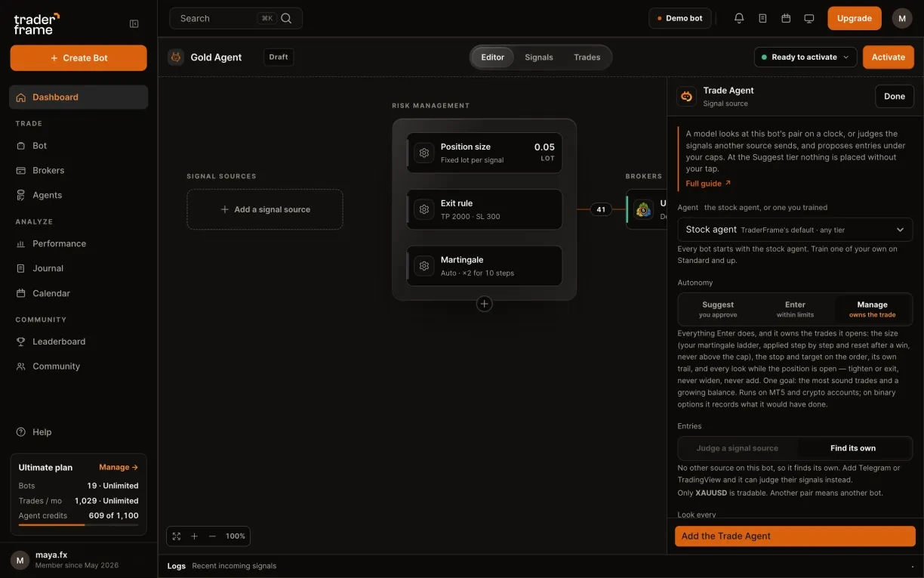Select Enter within limits autonomy

(795, 309)
